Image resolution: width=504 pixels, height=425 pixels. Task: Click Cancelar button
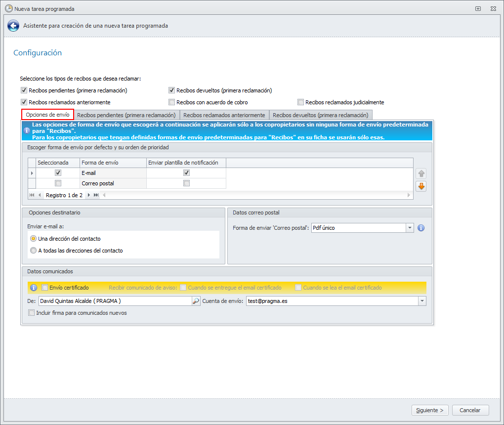click(x=470, y=410)
